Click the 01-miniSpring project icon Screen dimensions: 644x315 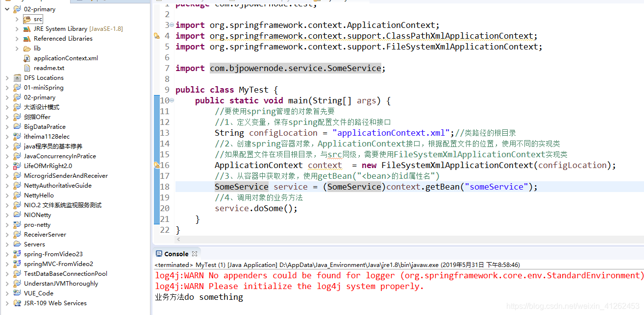point(17,88)
